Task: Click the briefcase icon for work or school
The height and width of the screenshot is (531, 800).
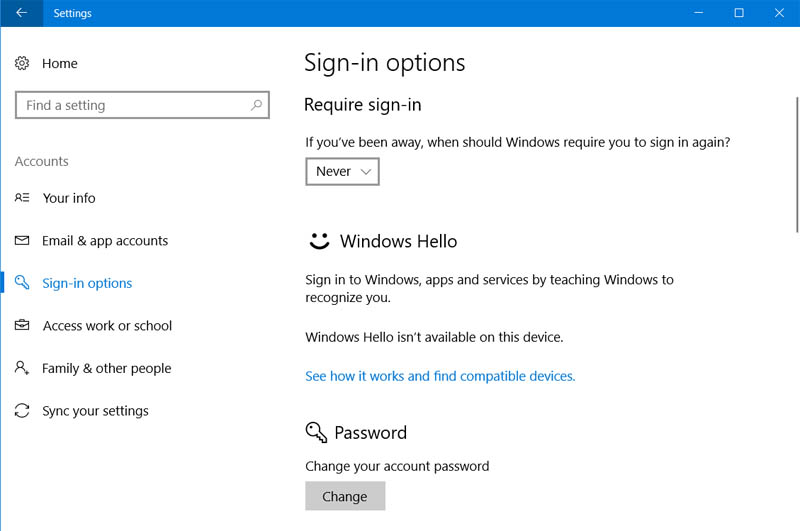Action: [22, 325]
